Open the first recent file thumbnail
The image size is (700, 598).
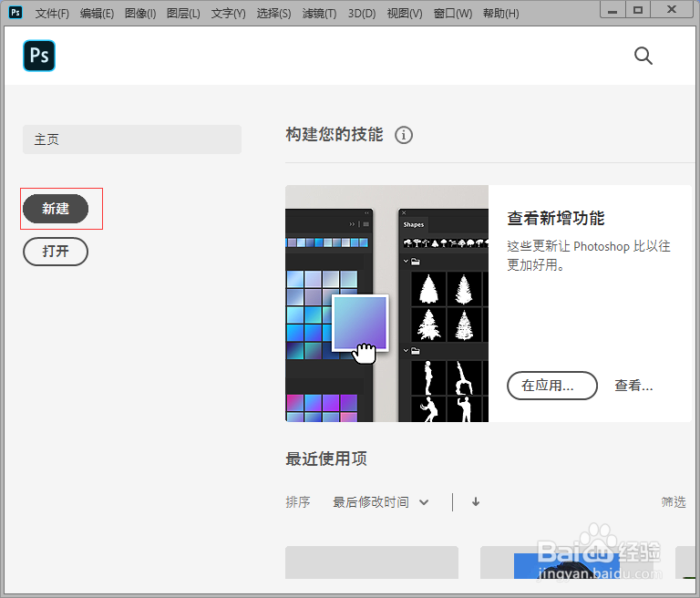coord(372,562)
